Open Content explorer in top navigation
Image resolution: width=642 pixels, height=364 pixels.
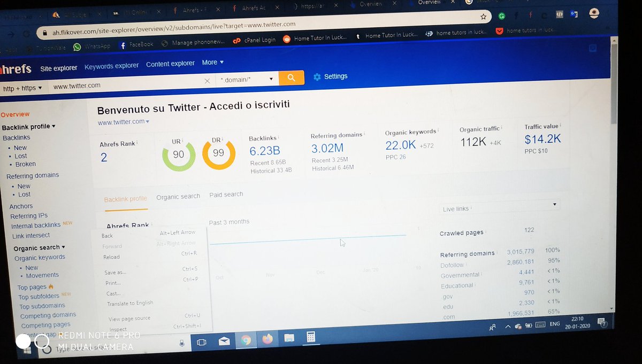click(x=170, y=64)
